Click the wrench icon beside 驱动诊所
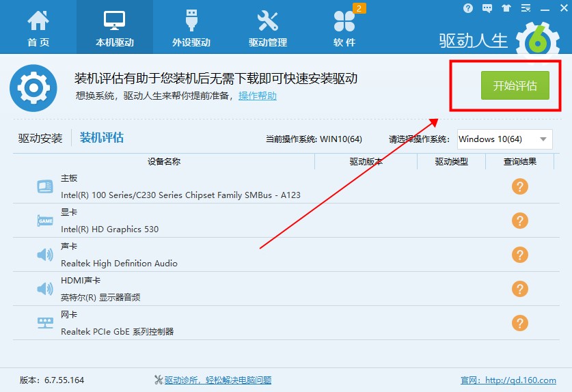This screenshot has height=392, width=572. click(159, 380)
